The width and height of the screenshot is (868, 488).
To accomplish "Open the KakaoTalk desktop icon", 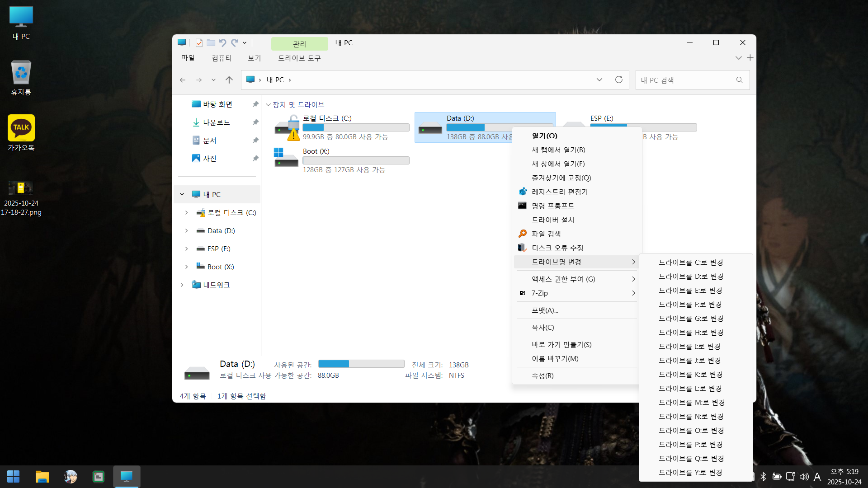I will pos(21,128).
